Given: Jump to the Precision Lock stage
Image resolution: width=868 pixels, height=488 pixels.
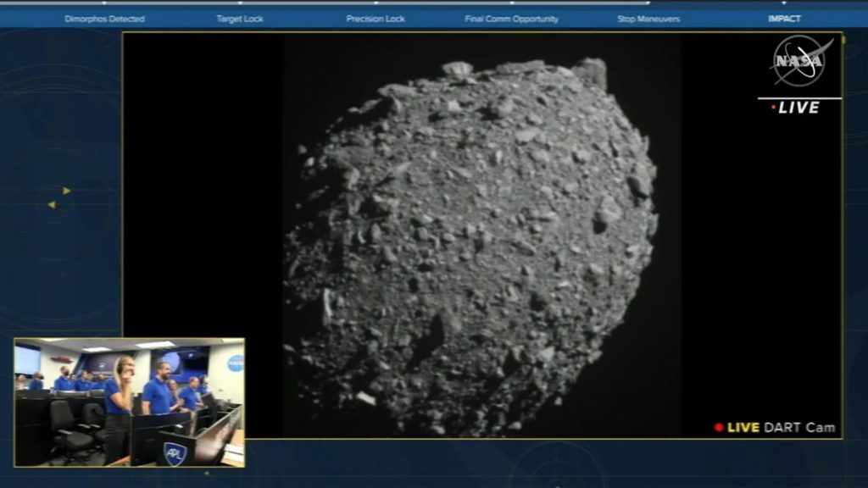Looking at the screenshot, I should pos(376,19).
